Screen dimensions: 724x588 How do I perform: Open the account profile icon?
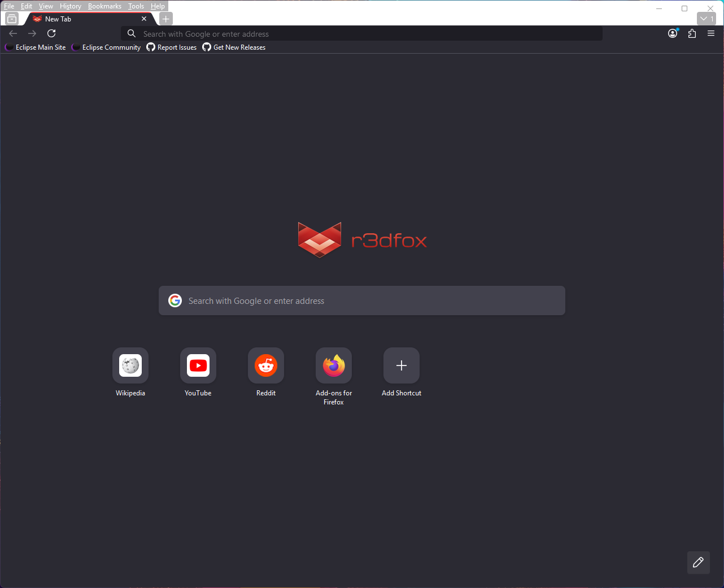[673, 33]
